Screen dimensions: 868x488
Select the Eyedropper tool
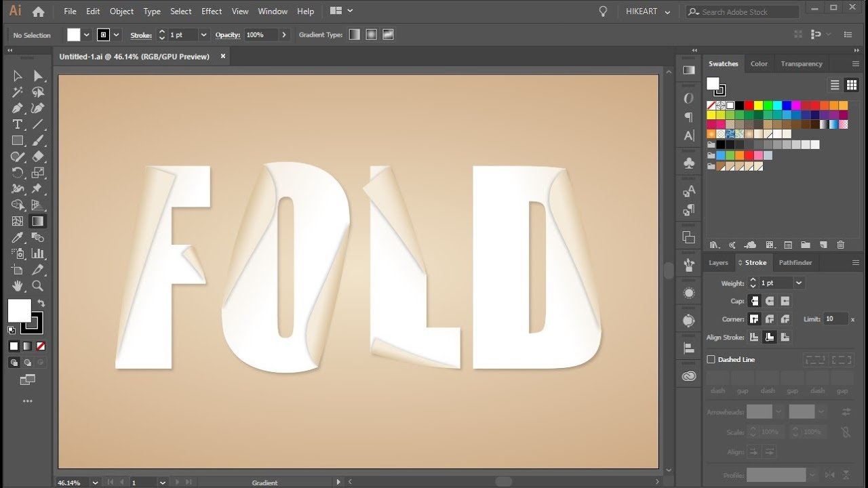point(18,237)
